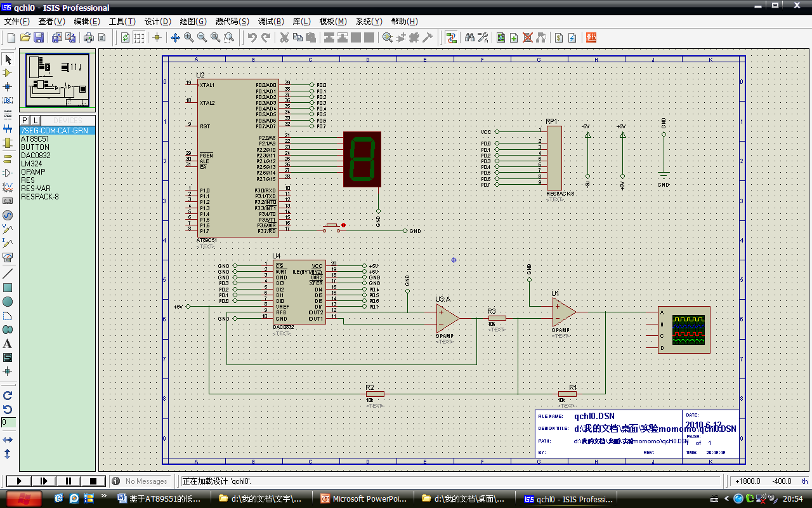Save the current design

click(38, 37)
